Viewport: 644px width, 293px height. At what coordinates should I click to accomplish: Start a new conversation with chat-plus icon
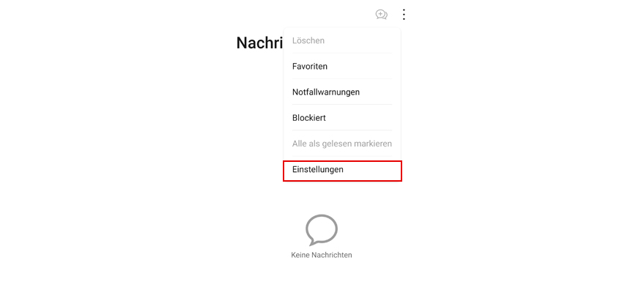coord(382,15)
